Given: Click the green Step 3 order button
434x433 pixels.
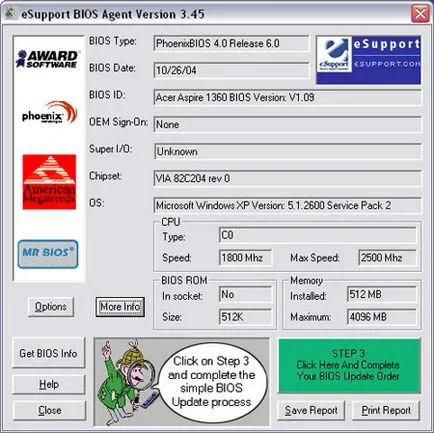Looking at the screenshot, I should click(x=349, y=365).
